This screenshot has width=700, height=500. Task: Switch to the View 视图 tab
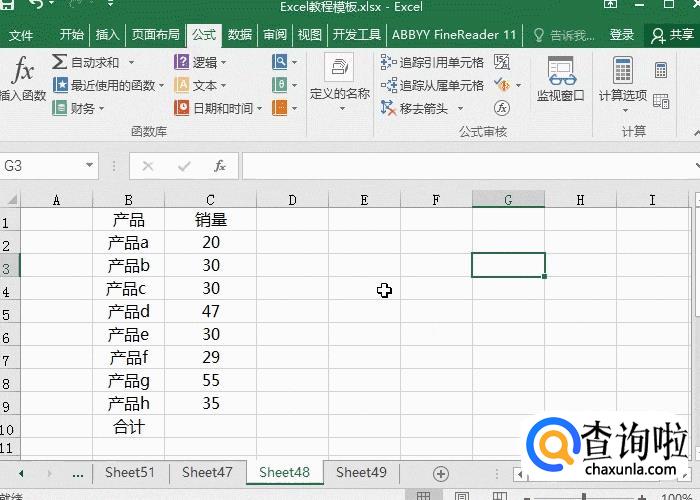click(310, 35)
